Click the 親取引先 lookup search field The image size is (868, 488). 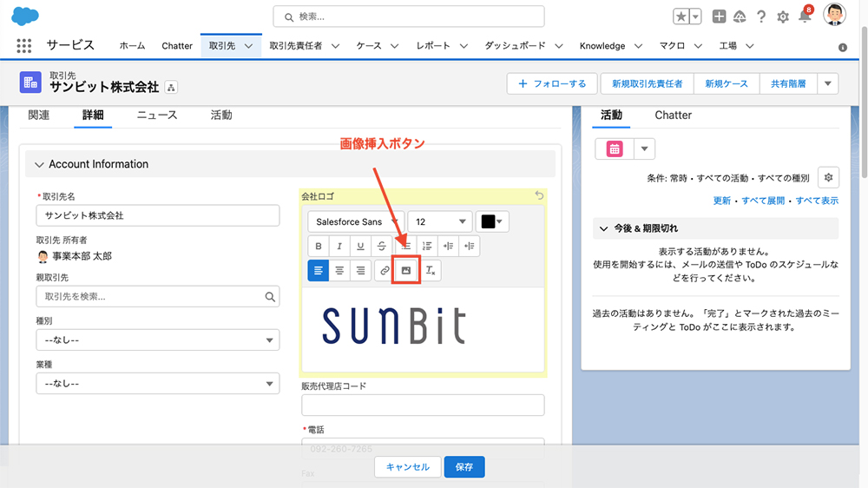click(x=158, y=296)
